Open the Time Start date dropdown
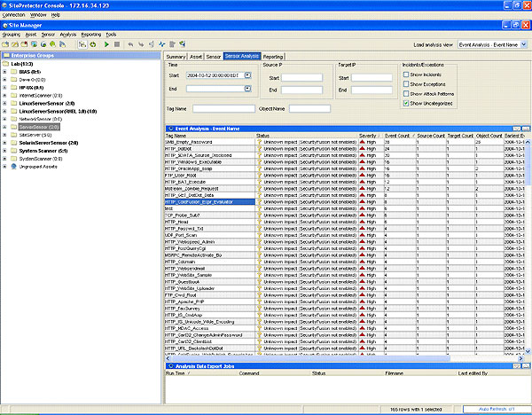Viewport: 532px width, 415px height. 248,75
